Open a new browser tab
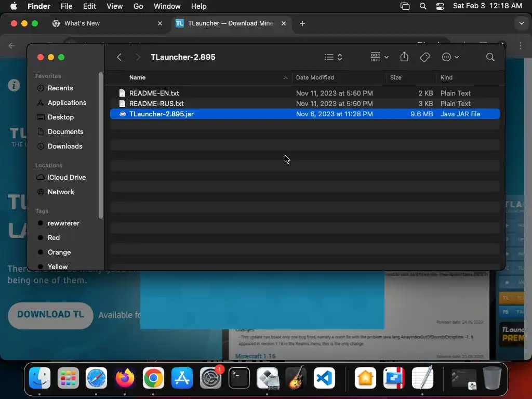This screenshot has width=532, height=399. tap(302, 23)
